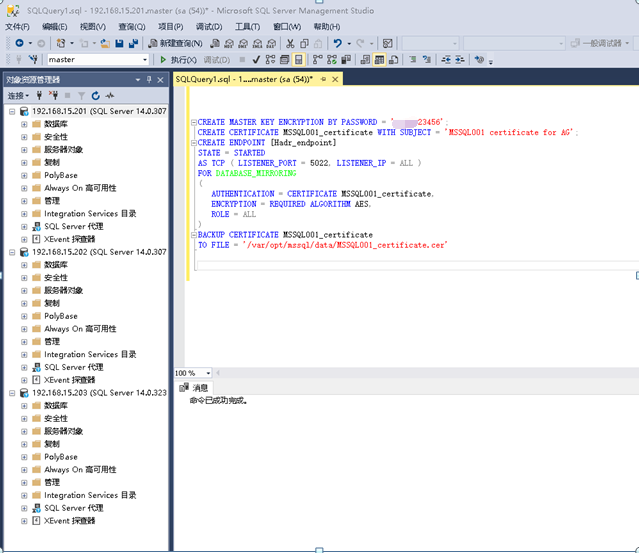The height and width of the screenshot is (553, 639).
Task: Click the 命令已成功完成 message text
Action: (218, 401)
